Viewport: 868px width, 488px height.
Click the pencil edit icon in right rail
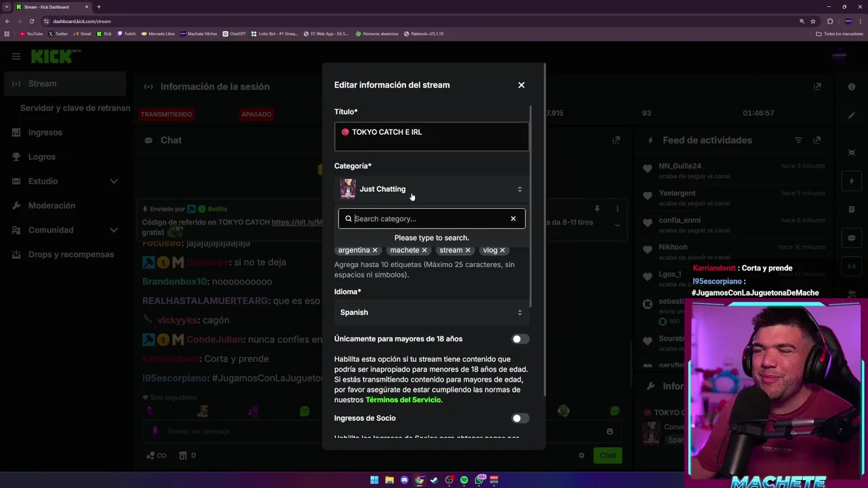point(852,116)
